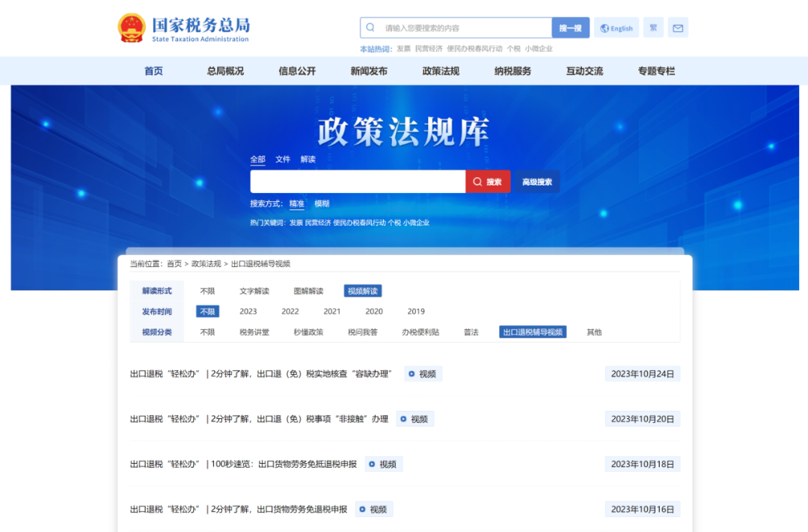Open 首页 in main navigation
Screen dimensions: 808x532
point(153,71)
